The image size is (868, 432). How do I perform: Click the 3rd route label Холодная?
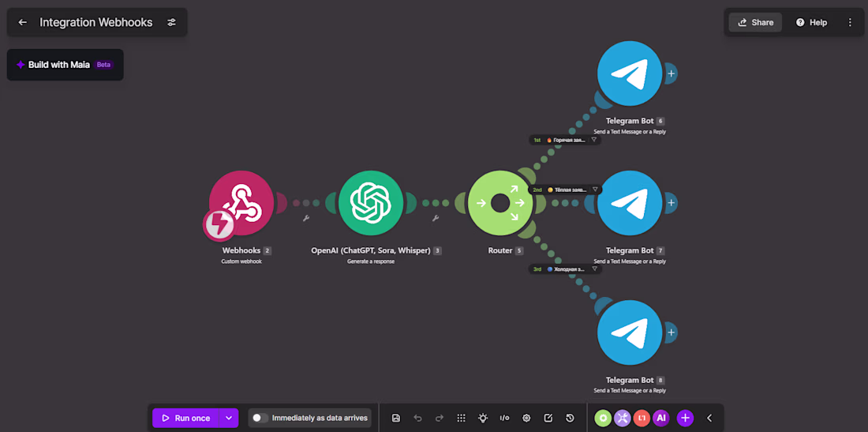[569, 269]
